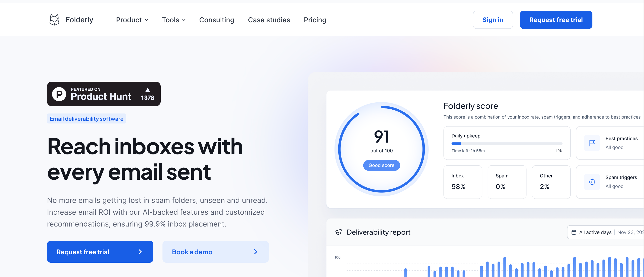Click the Email deliverability software tag

[87, 119]
